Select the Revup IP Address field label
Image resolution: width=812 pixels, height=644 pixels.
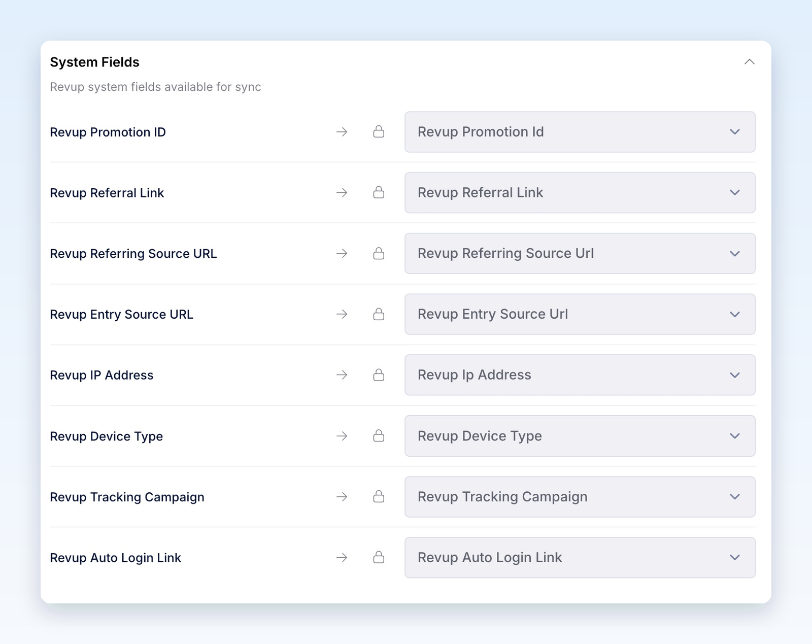pyautogui.click(x=101, y=375)
